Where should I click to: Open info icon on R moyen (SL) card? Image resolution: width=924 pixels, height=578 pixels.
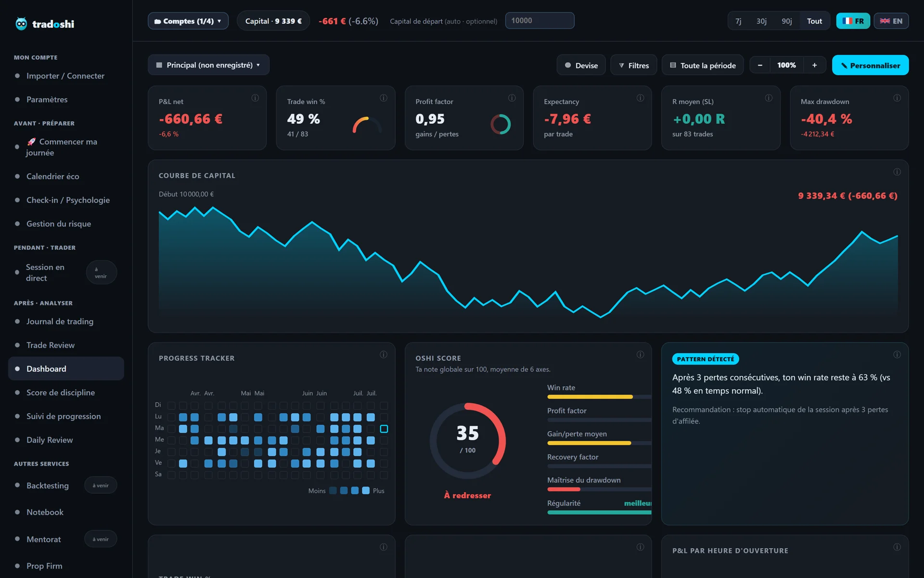[x=769, y=98]
